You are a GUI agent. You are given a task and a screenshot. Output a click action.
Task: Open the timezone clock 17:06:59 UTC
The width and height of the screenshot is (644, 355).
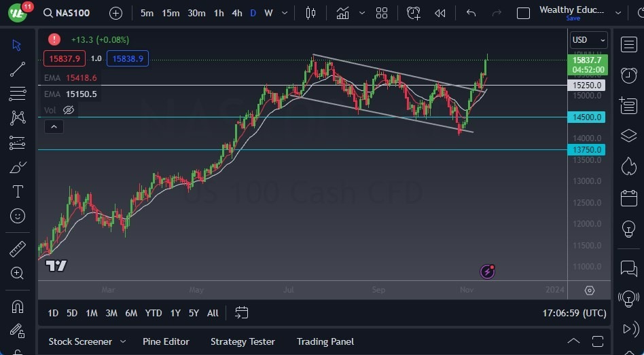point(574,313)
